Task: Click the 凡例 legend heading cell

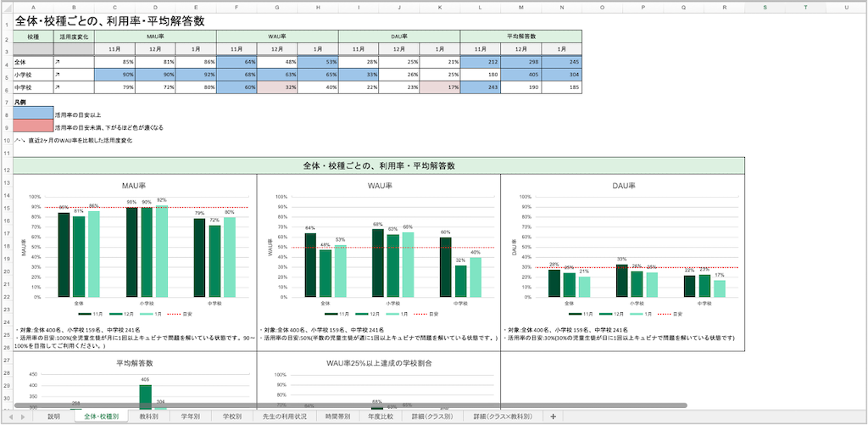Action: (x=20, y=103)
